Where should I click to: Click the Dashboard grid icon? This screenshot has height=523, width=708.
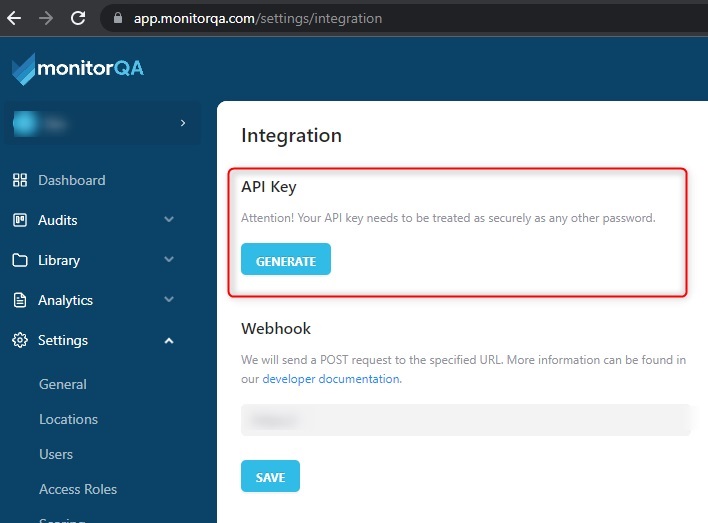[20, 180]
